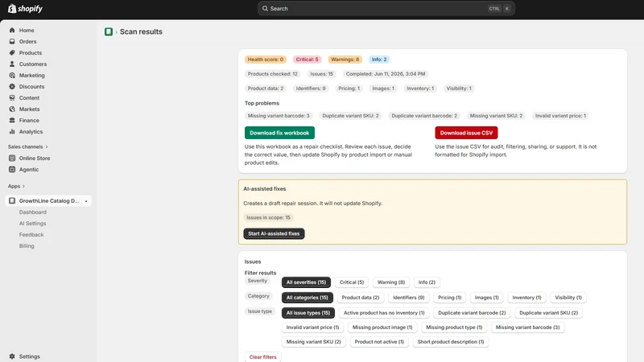
Task: Open the Online Store channel
Action: coord(35,158)
